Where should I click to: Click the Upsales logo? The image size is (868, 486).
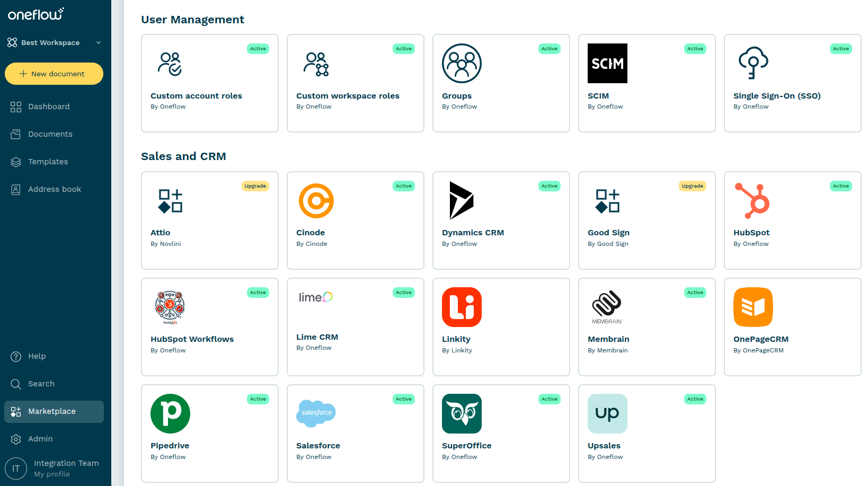(607, 414)
